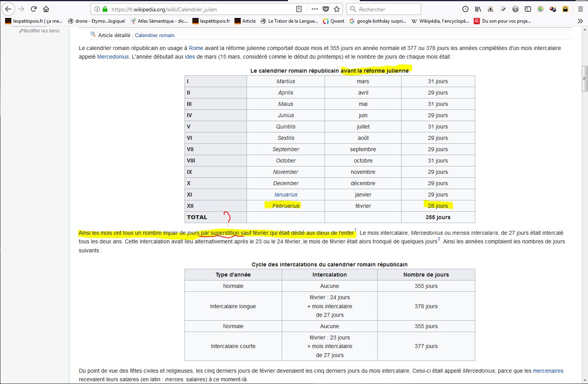Open the 'Mercedonius' link
The image size is (588, 384).
113,57
